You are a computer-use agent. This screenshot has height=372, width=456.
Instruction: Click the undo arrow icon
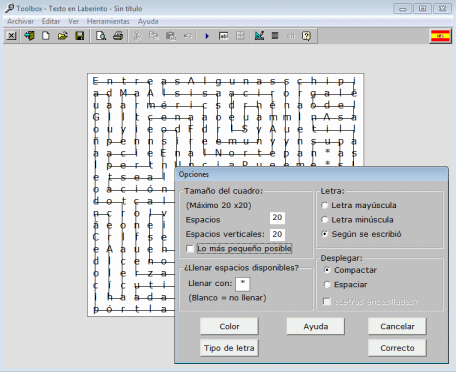[x=188, y=36]
